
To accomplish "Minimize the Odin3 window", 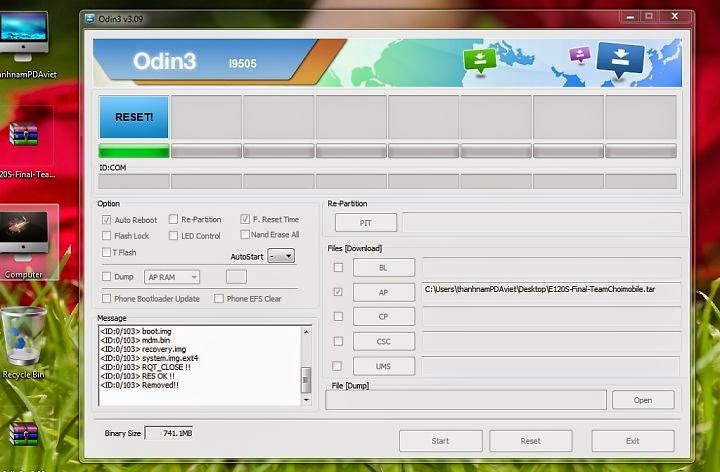I will 630,17.
